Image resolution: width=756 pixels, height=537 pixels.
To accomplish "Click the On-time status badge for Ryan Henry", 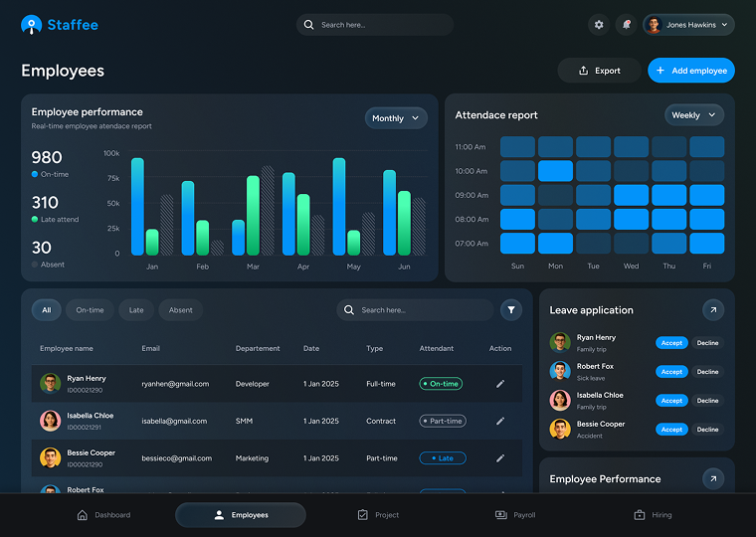I will [441, 384].
